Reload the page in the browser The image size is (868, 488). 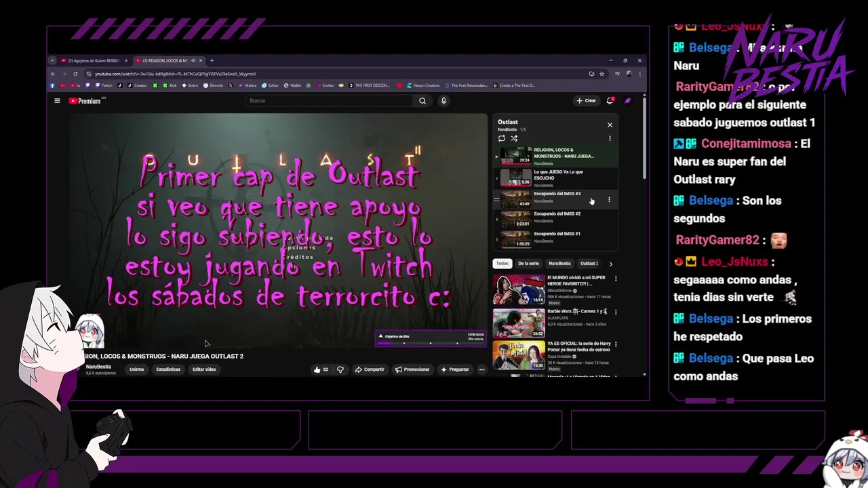click(x=75, y=74)
